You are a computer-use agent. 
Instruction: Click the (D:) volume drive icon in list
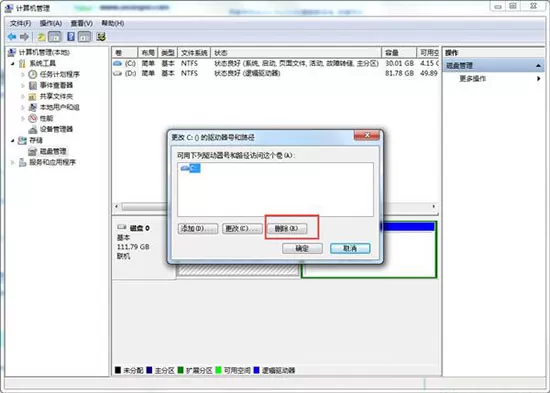tap(118, 73)
